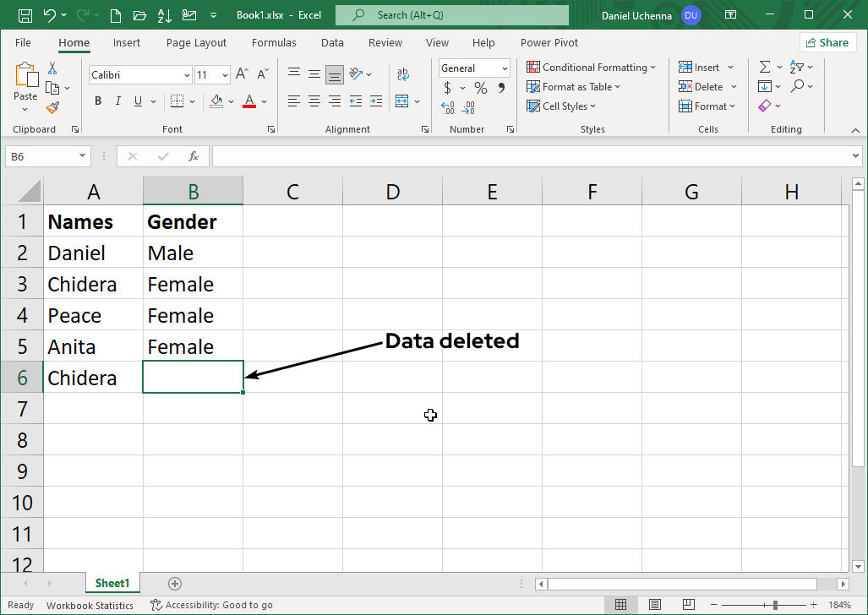The image size is (868, 615).
Task: Toggle Bold formatting
Action: [98, 101]
